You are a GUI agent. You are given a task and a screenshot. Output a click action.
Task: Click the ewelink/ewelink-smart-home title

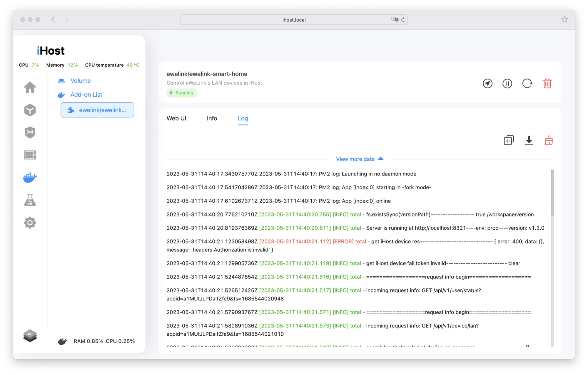point(207,74)
